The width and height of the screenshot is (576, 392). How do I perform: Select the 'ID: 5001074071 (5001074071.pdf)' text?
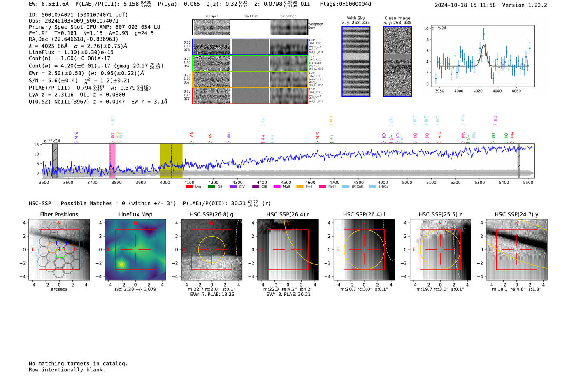coord(78,15)
